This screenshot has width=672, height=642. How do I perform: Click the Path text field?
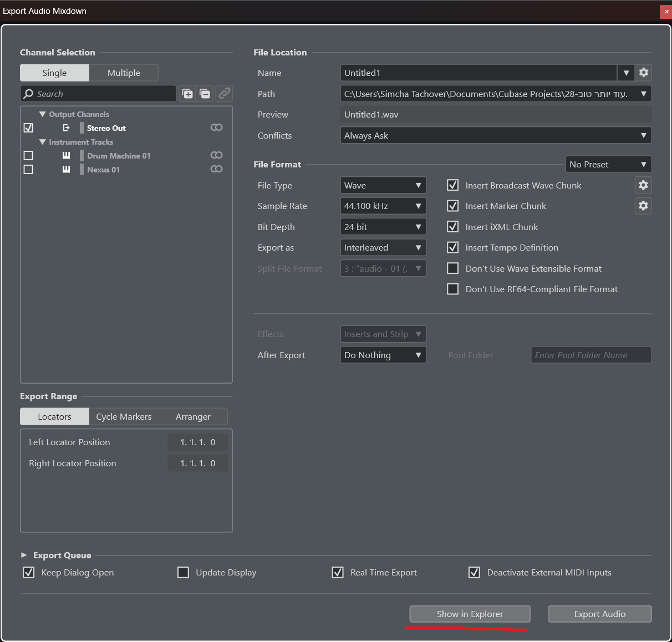(487, 94)
